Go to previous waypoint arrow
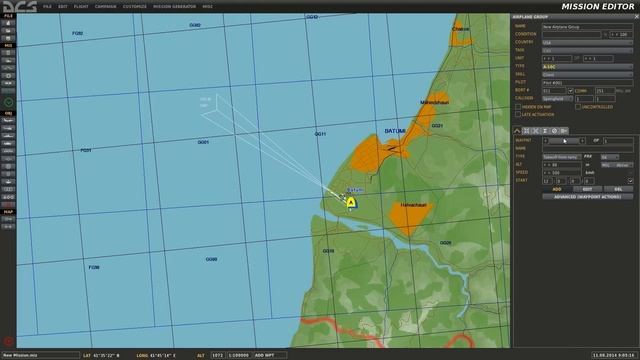This screenshot has height=360, width=640. point(545,141)
